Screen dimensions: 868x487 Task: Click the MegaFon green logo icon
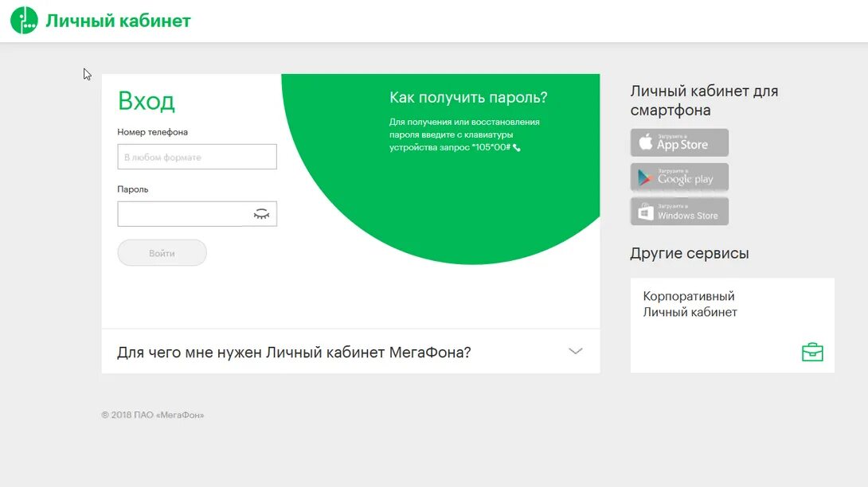[24, 21]
